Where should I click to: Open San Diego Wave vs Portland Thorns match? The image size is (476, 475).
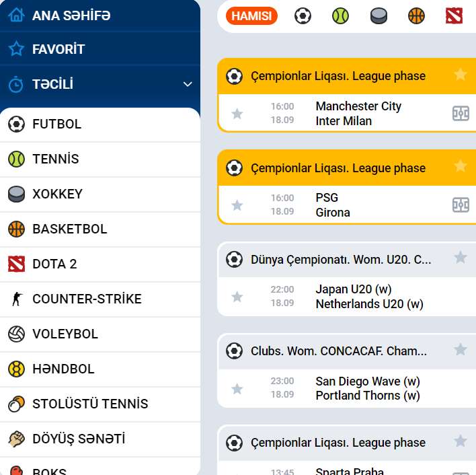point(347,388)
